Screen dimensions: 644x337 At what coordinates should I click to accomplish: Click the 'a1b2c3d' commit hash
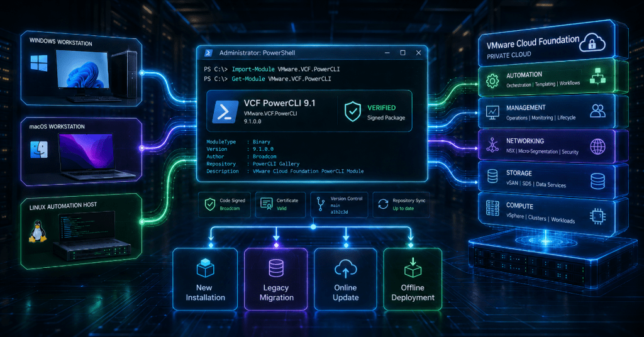339,213
